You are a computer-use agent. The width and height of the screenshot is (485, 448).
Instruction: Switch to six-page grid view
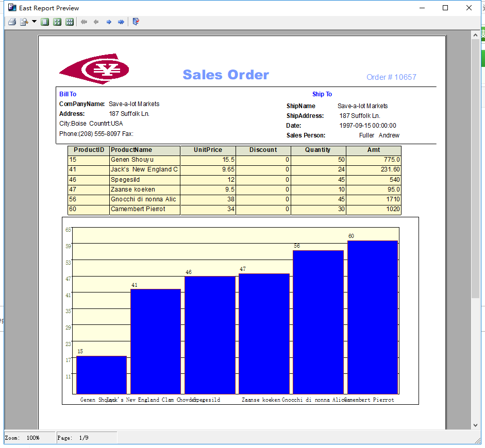click(x=70, y=22)
